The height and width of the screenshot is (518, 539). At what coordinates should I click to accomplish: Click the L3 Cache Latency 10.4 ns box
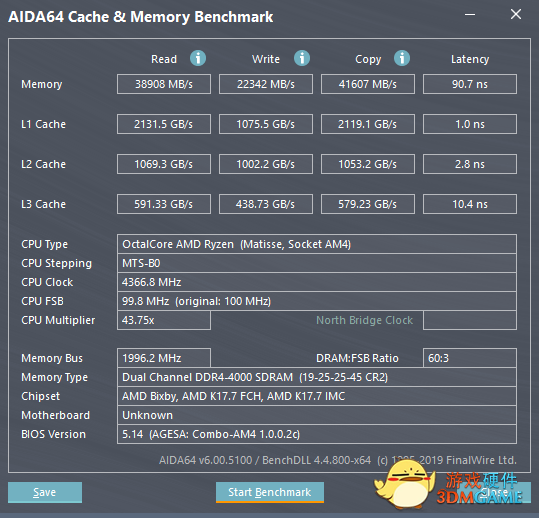(470, 204)
